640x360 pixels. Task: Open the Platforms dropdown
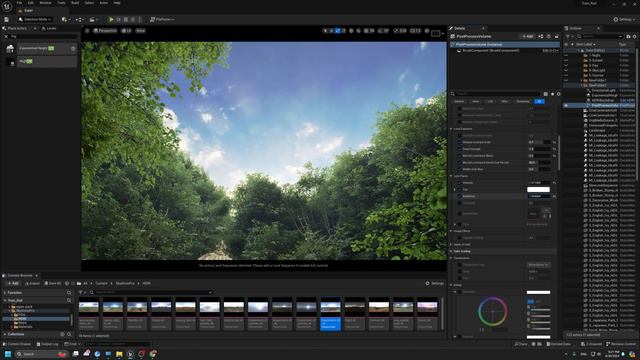[x=162, y=19]
